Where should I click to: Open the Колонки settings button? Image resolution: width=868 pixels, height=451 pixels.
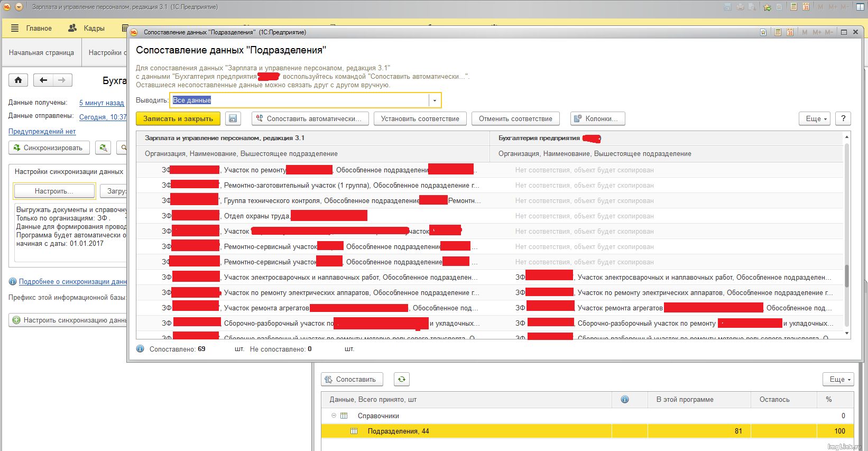(x=597, y=119)
